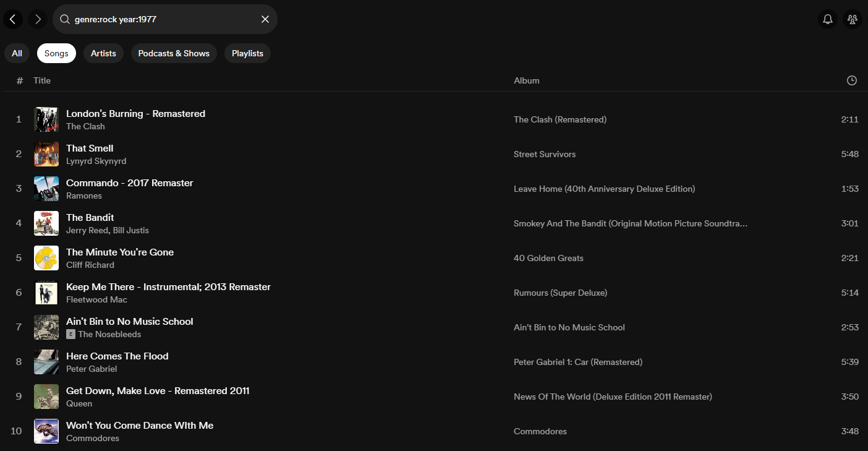Toggle the Podcasts & Shows filter
868x451 pixels.
click(174, 53)
